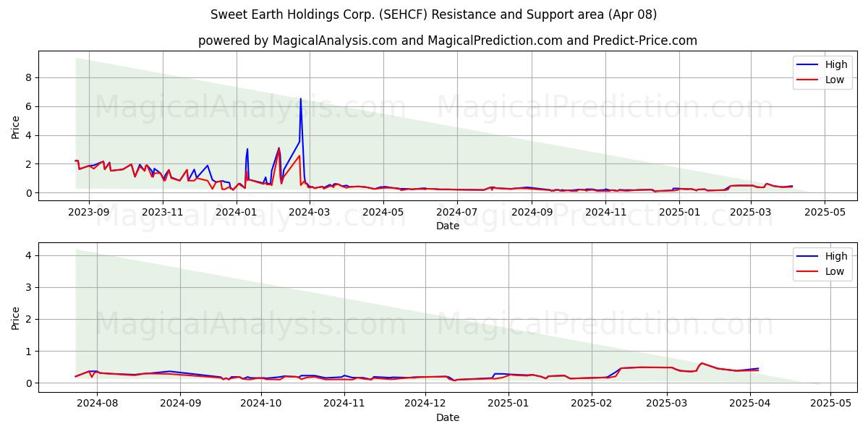Image resolution: width=868 pixels, height=434 pixels.
Task: Click the top chart's 'Price' axis label
Action: click(16, 127)
